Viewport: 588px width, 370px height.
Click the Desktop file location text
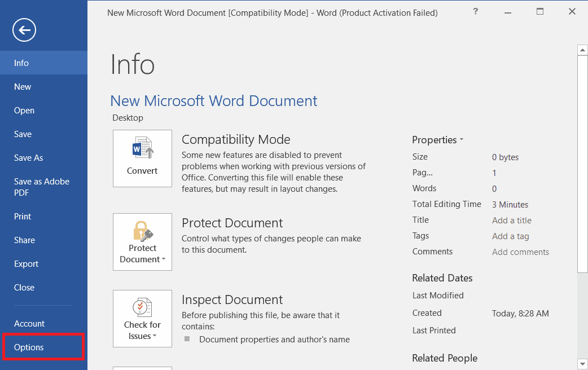128,118
